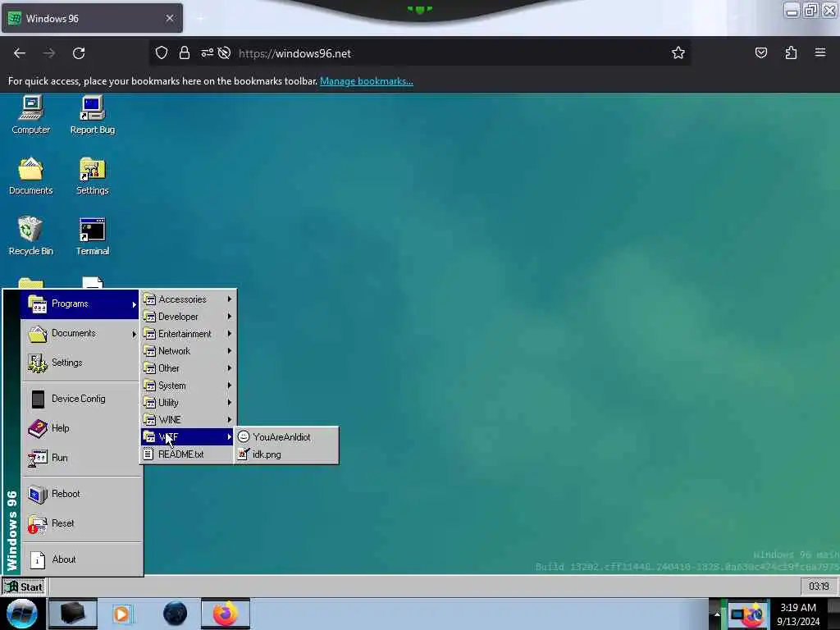The width and height of the screenshot is (840, 630).
Task: Click the Save to Pocket icon
Action: (x=760, y=53)
